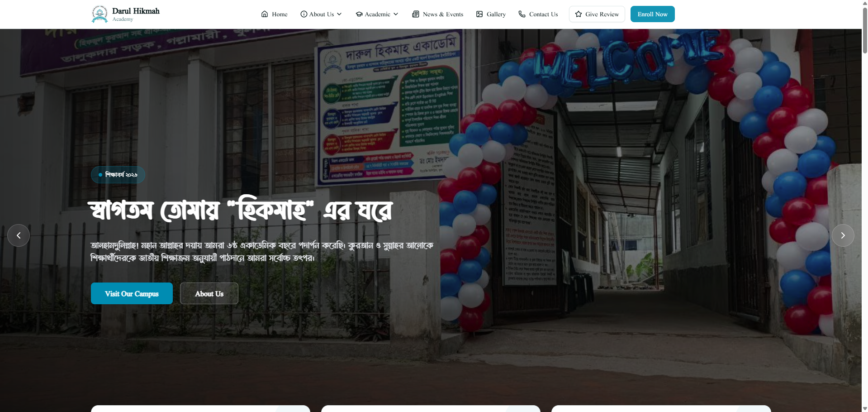The width and height of the screenshot is (868, 412).
Task: Click the About Us hero button
Action: click(209, 293)
